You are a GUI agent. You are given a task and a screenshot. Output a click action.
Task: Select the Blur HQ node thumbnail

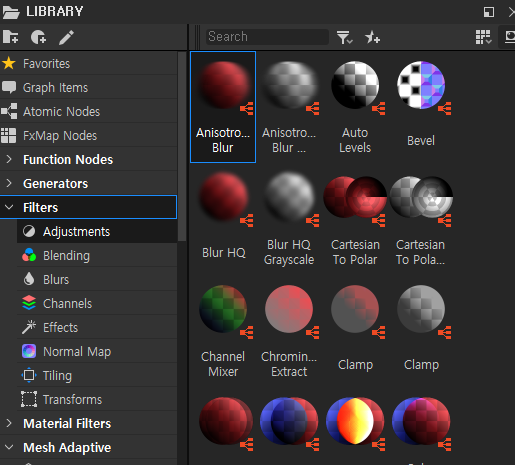223,197
